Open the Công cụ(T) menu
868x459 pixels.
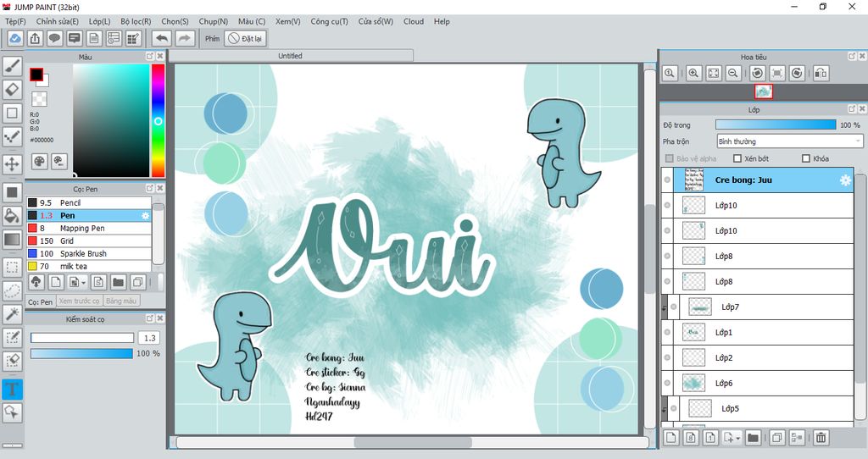coord(330,21)
